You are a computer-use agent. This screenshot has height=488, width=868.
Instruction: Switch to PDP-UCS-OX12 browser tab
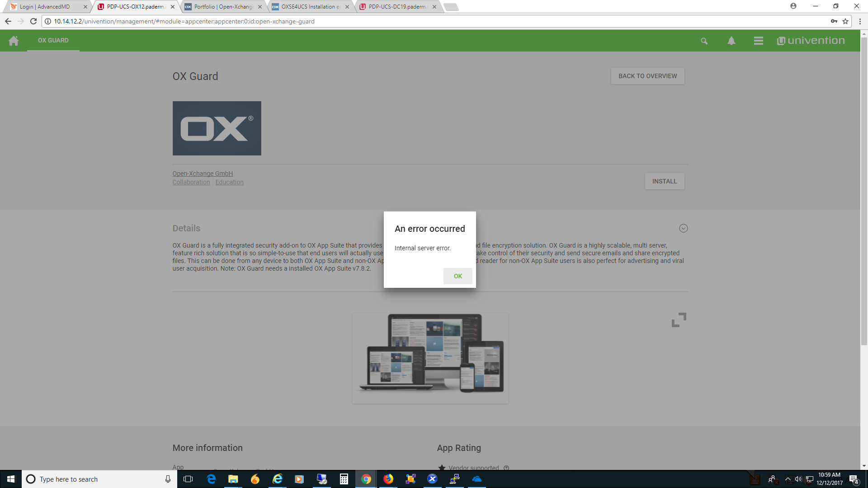coord(135,7)
